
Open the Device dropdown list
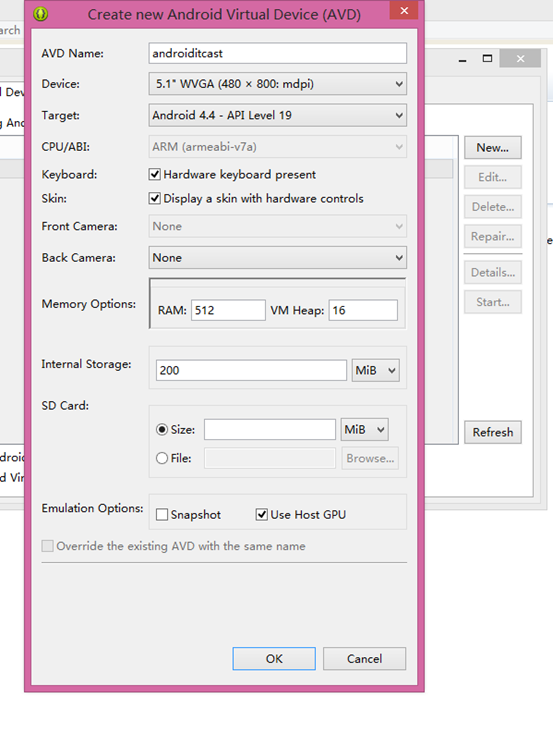278,84
